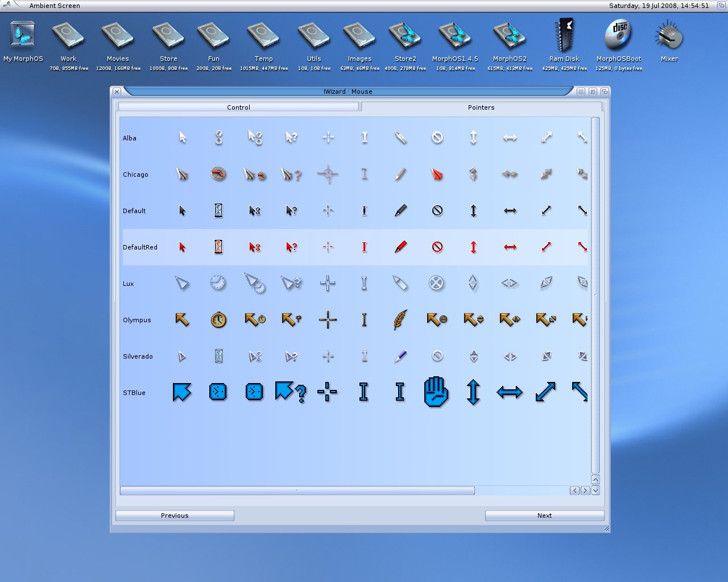The width and height of the screenshot is (728, 582).
Task: Click the Chicago compass clock pointer icon
Action: pos(218,174)
